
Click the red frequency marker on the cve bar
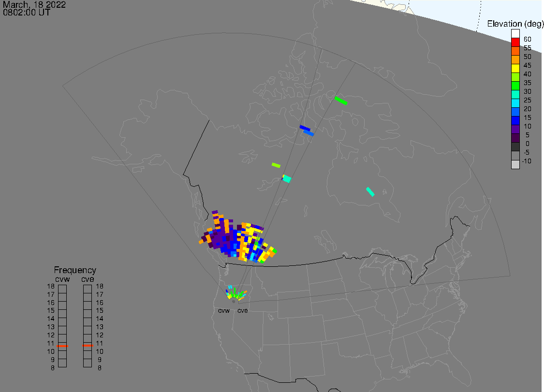coord(88,346)
